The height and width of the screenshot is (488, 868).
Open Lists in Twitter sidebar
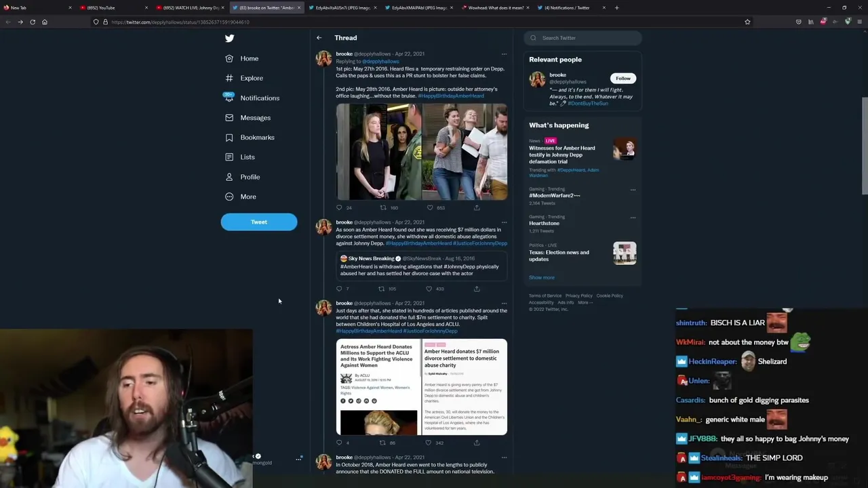coord(240,157)
